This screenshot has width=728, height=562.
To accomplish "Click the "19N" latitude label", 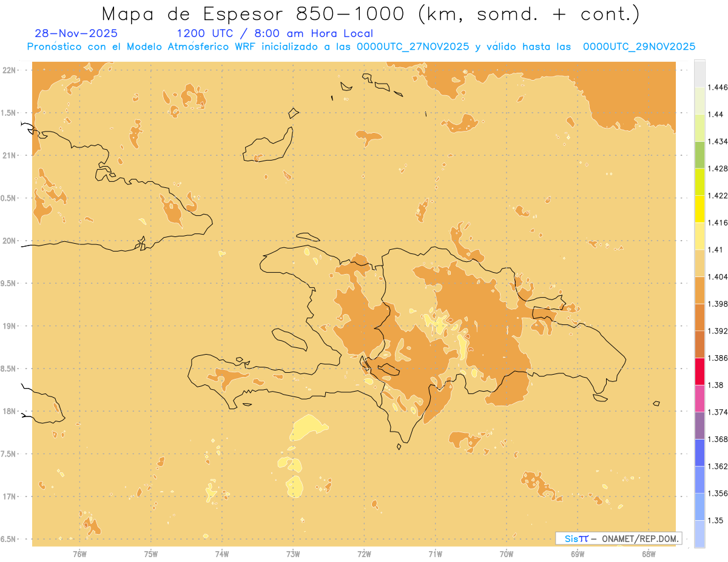I will point(9,326).
